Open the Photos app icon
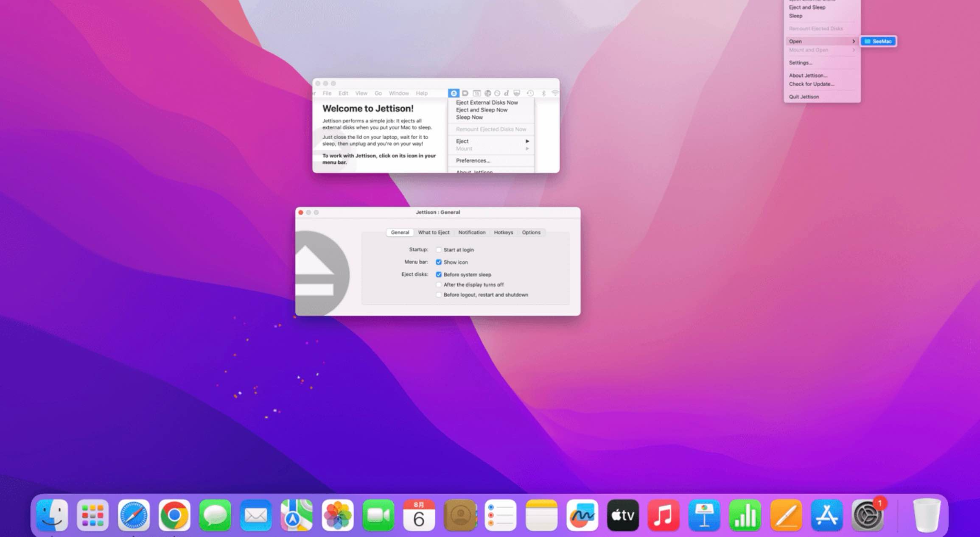 point(338,515)
